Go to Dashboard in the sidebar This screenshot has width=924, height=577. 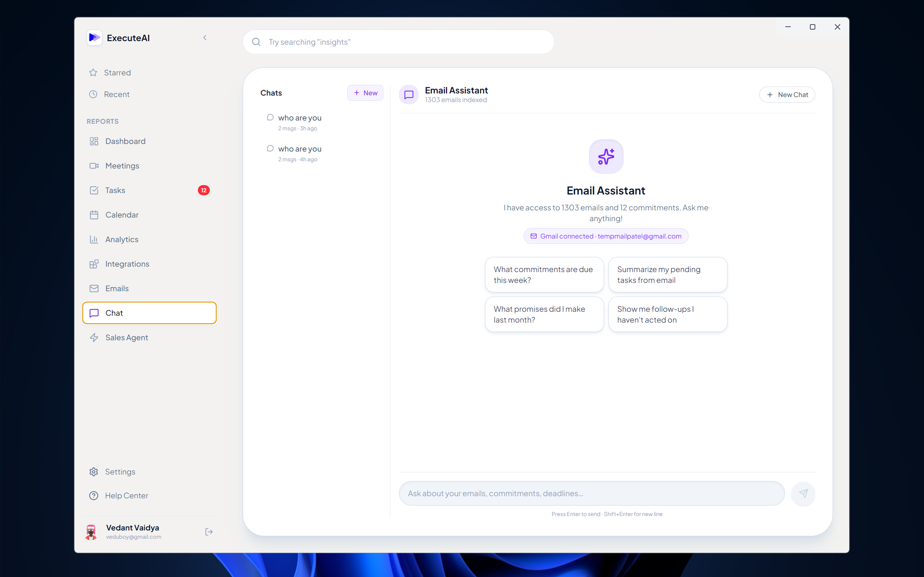[125, 141]
